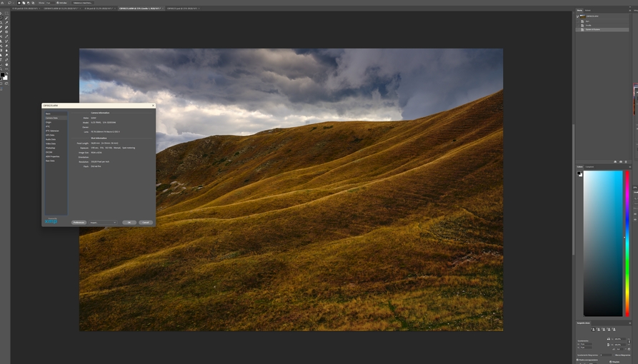638x364 pixels.
Task: Click the Home icon in the options bar
Action: 3,3
